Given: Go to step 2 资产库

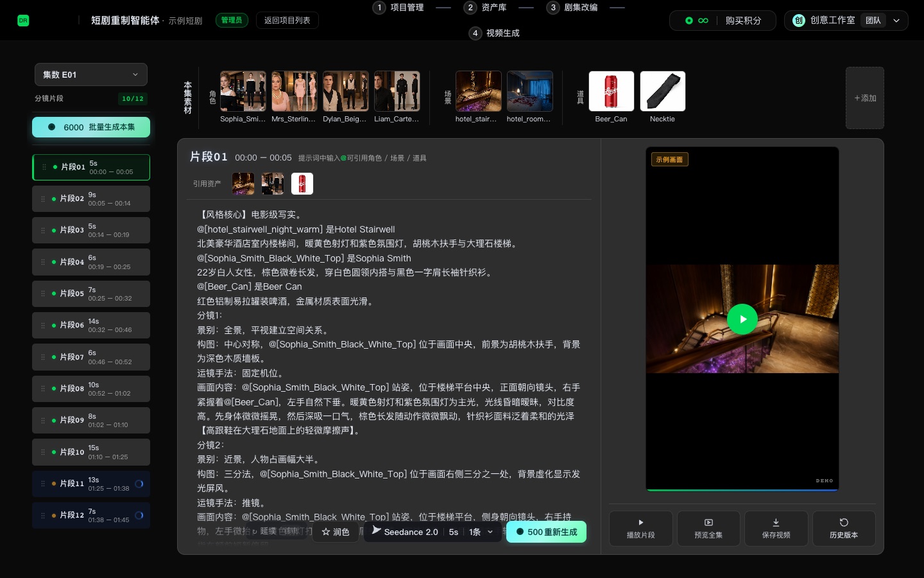Looking at the screenshot, I should tap(485, 8).
